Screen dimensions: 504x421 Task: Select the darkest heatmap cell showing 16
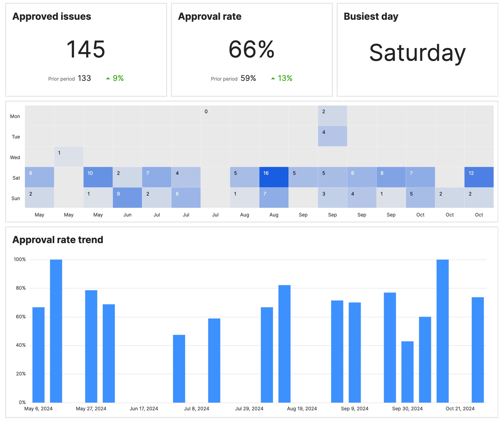tap(274, 177)
